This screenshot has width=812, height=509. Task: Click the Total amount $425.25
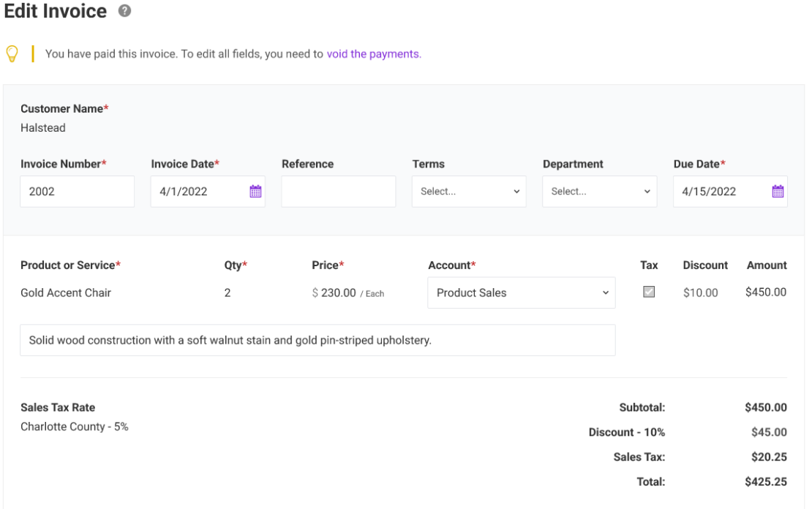coord(766,481)
